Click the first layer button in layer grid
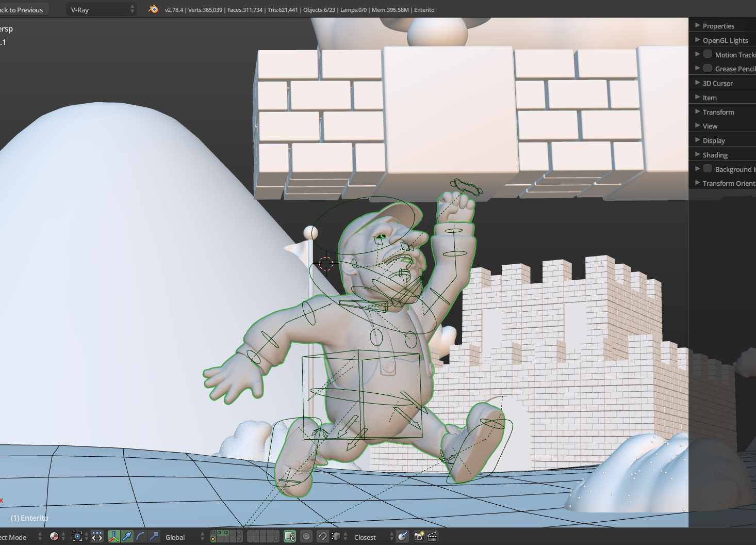 pos(213,533)
